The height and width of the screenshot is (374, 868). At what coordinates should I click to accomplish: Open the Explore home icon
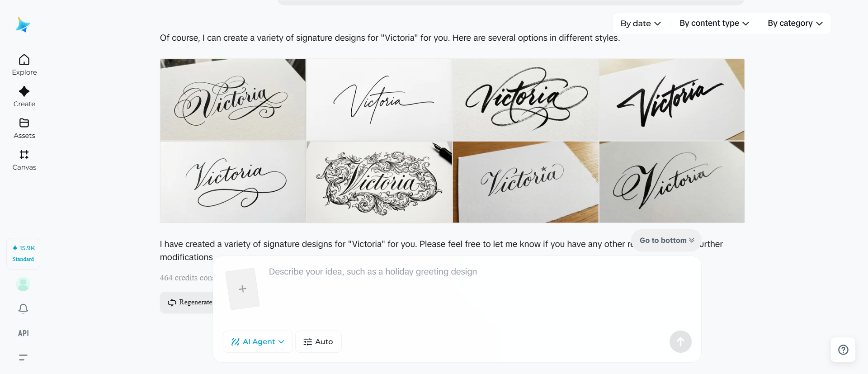coord(24,60)
